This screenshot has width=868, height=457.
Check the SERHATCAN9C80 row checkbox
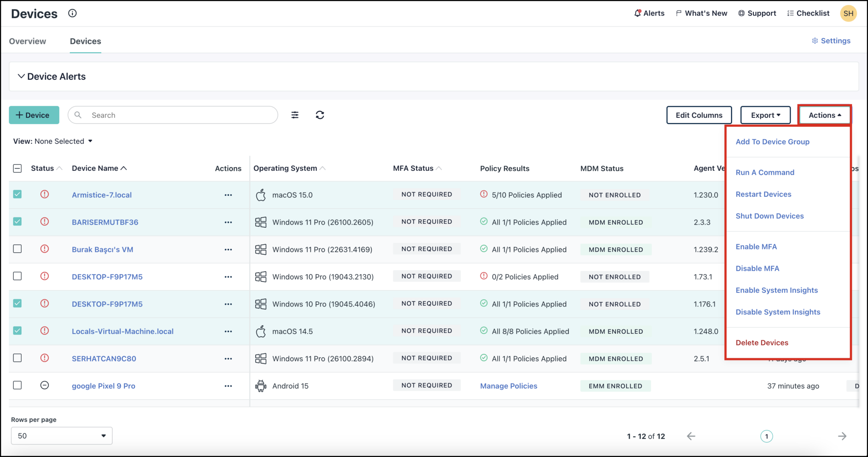click(17, 358)
